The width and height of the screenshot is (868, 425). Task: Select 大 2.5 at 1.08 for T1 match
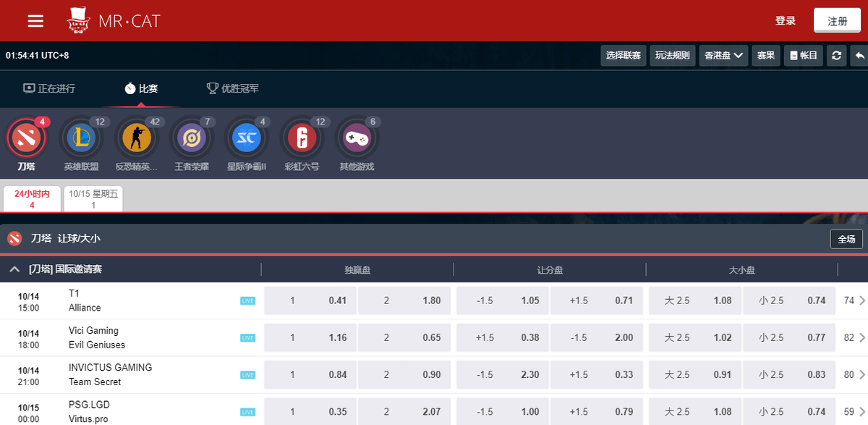point(694,300)
